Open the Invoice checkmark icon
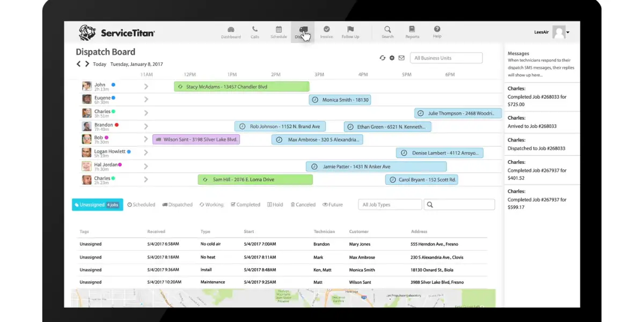This screenshot has height=322, width=644. point(326,32)
